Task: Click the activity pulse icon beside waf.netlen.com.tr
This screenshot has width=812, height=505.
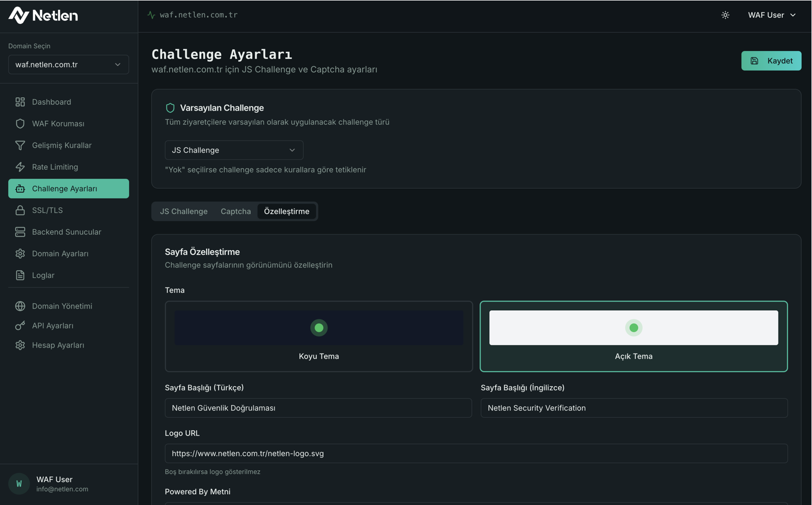Action: coord(151,15)
